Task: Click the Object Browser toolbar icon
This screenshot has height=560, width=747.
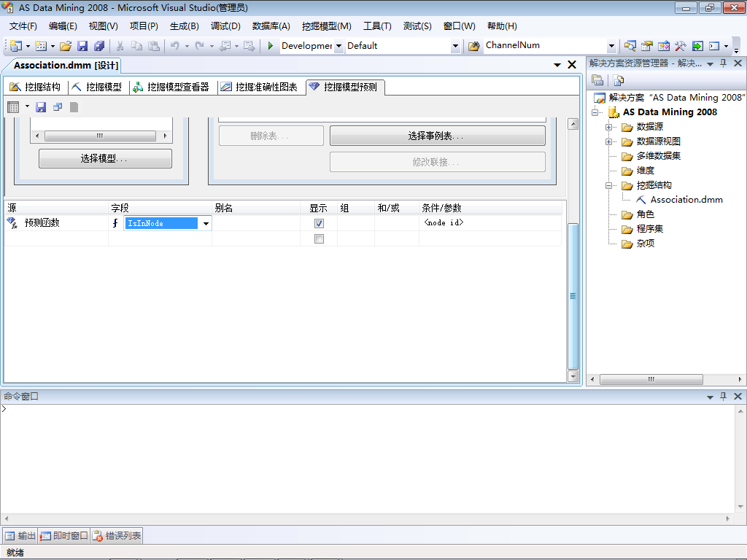Action: tap(663, 46)
